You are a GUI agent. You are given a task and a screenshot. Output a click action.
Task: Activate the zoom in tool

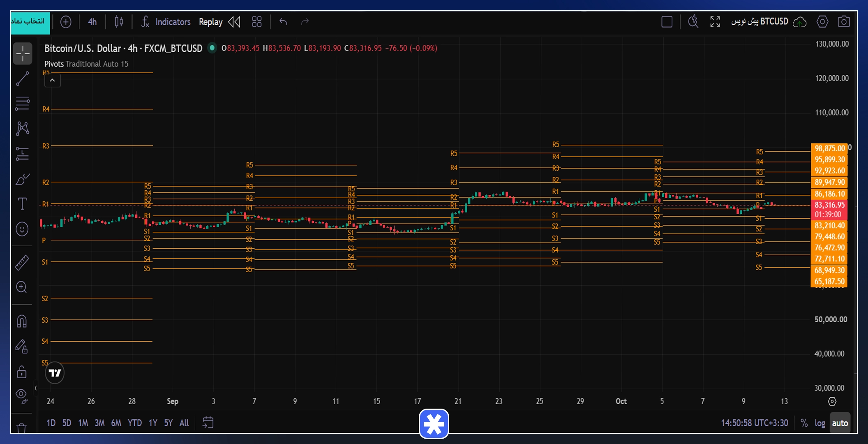(22, 287)
